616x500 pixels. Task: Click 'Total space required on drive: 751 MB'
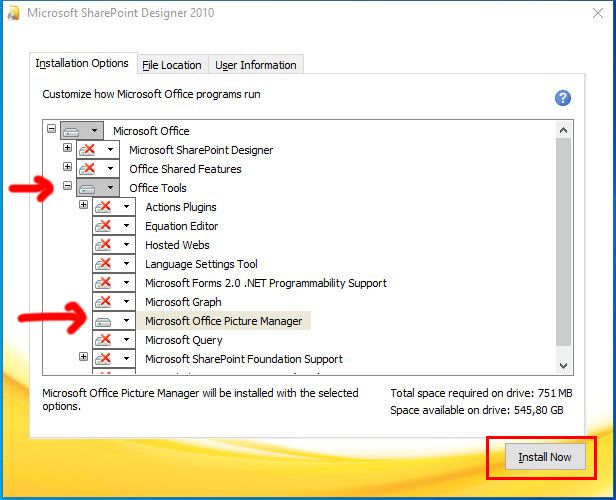[481, 393]
